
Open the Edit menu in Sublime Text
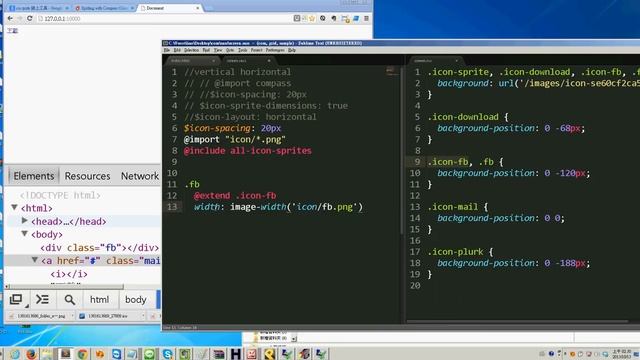177,50
